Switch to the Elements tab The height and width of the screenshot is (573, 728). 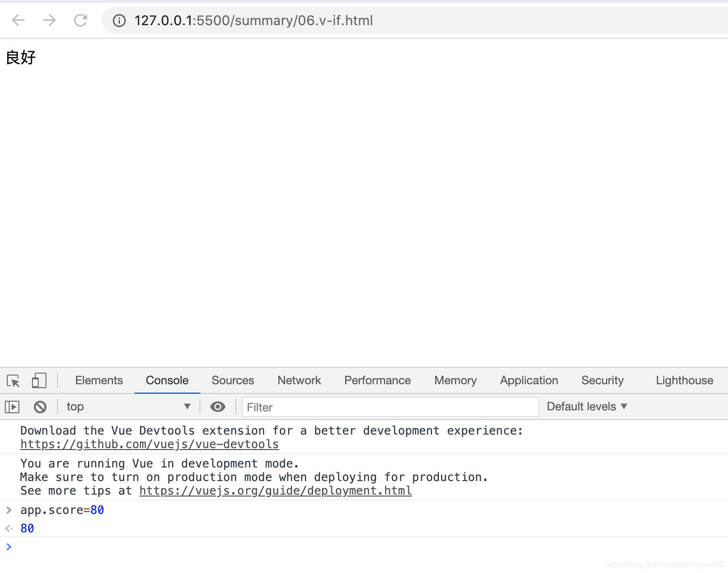(99, 380)
